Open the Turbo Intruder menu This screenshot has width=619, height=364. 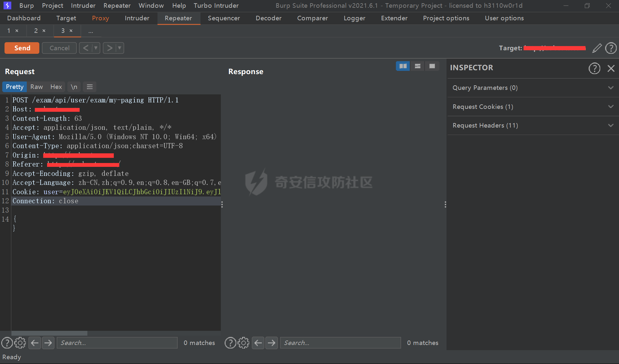click(216, 5)
